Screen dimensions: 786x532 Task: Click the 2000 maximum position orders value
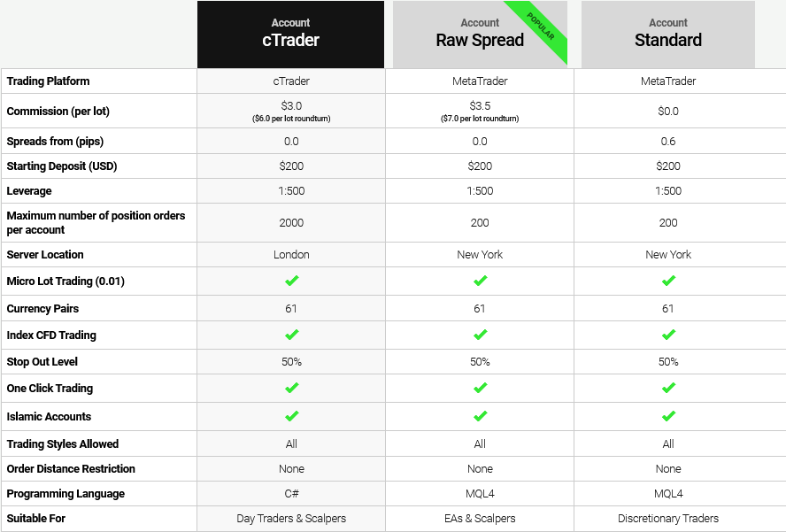[x=291, y=223]
